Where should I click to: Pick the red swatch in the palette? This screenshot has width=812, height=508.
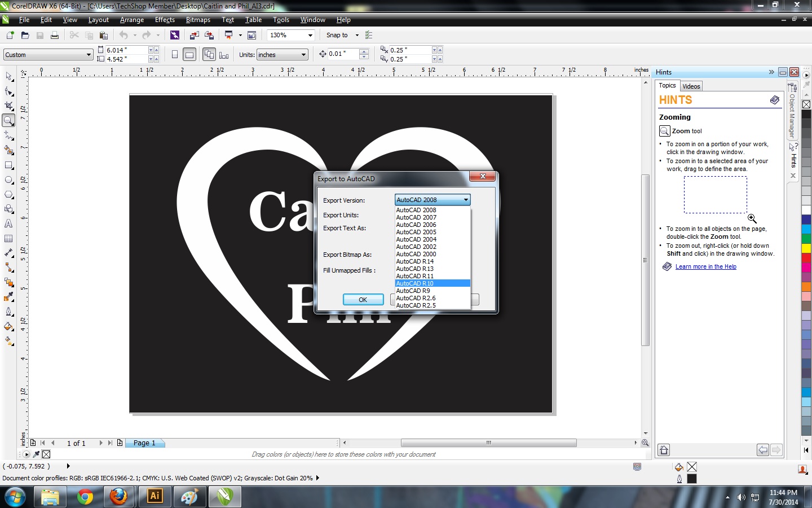point(806,258)
